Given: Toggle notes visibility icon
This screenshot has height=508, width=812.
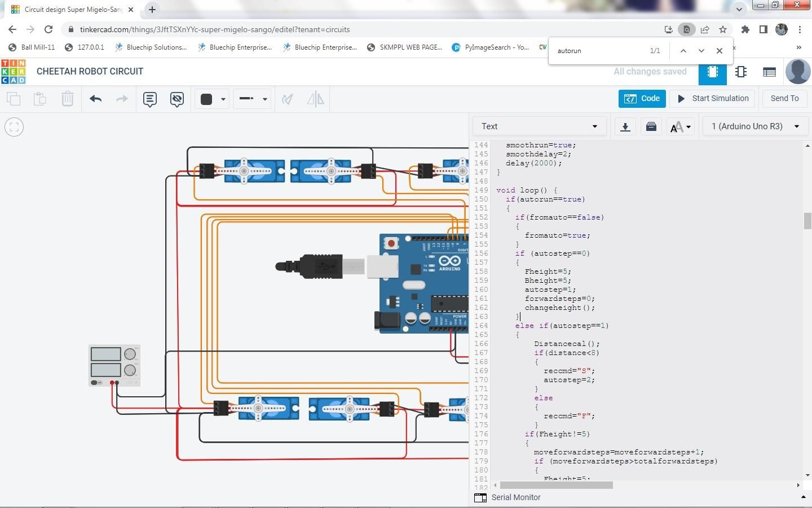Looking at the screenshot, I should tap(177, 99).
